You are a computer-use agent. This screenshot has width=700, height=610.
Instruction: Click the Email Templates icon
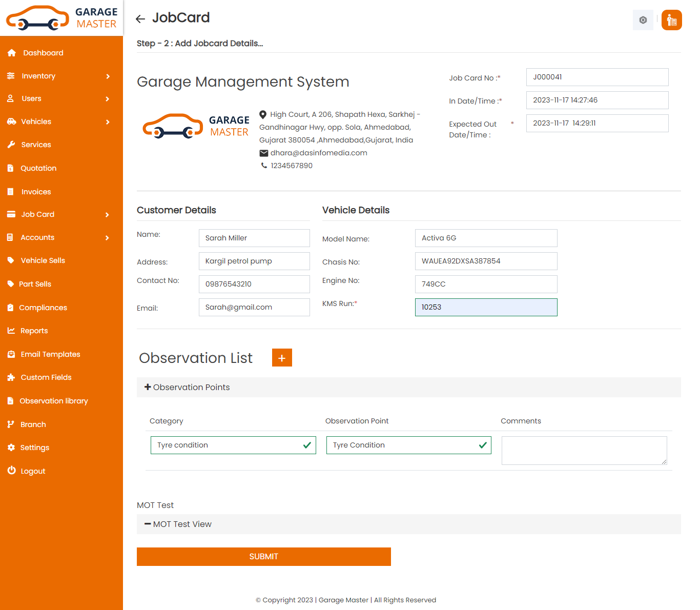coord(11,354)
